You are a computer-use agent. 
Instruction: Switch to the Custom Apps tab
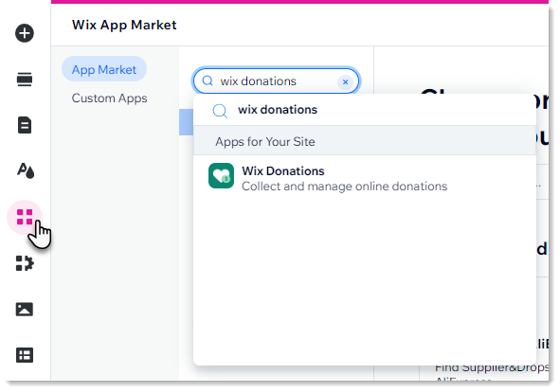click(x=109, y=98)
